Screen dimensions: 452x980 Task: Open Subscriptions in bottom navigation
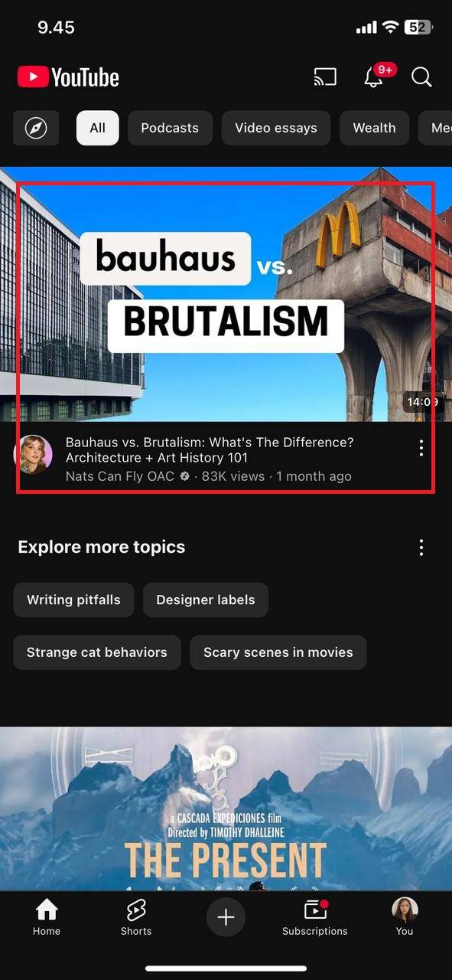315,917
